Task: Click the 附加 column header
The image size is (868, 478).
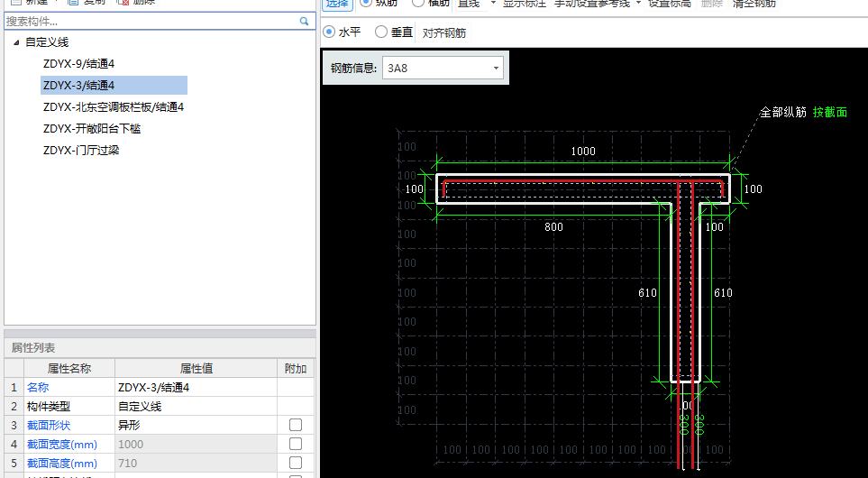Action: (296, 368)
